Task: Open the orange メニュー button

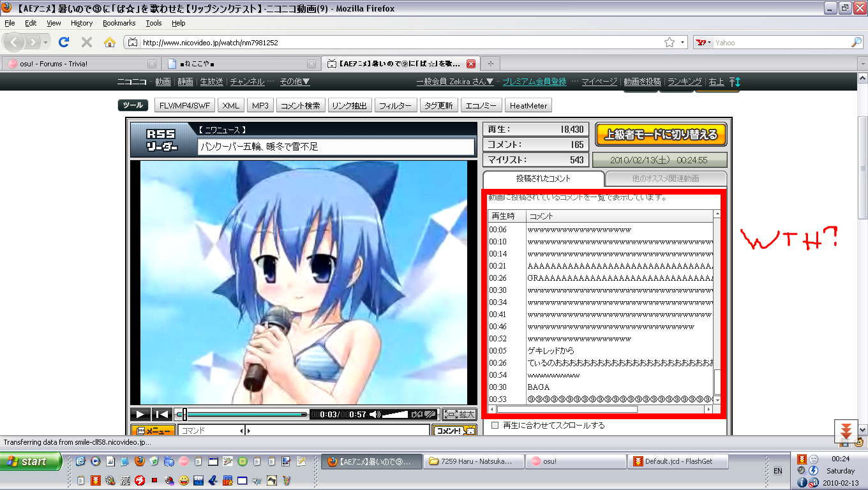Action: pos(153,431)
